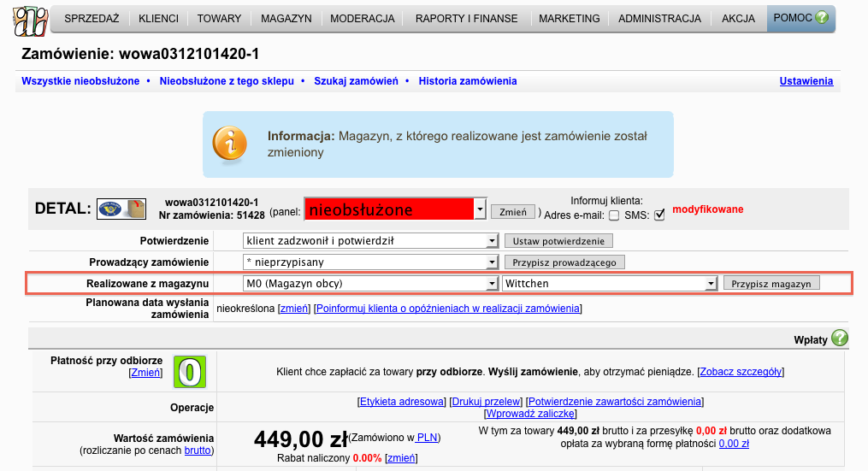Screen dimensions: 868x471
Task: Open the AKCJA menu
Action: pos(739,18)
